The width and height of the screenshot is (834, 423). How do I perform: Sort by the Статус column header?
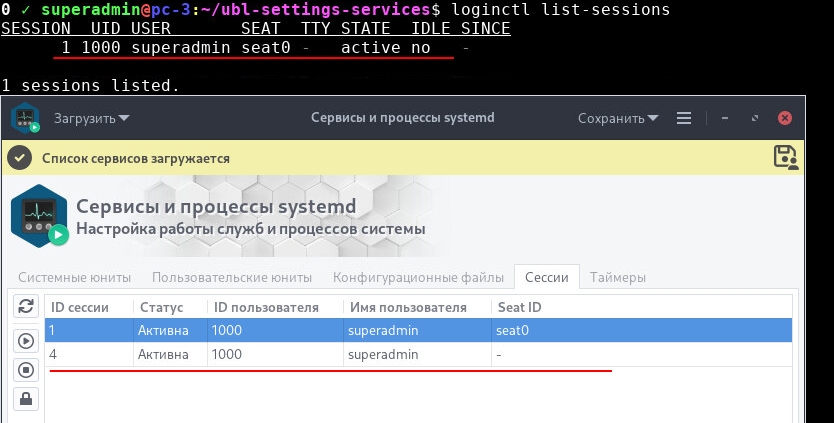coord(162,307)
